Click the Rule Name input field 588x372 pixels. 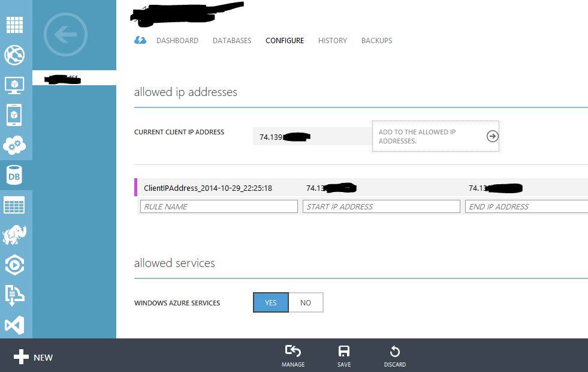pyautogui.click(x=219, y=206)
